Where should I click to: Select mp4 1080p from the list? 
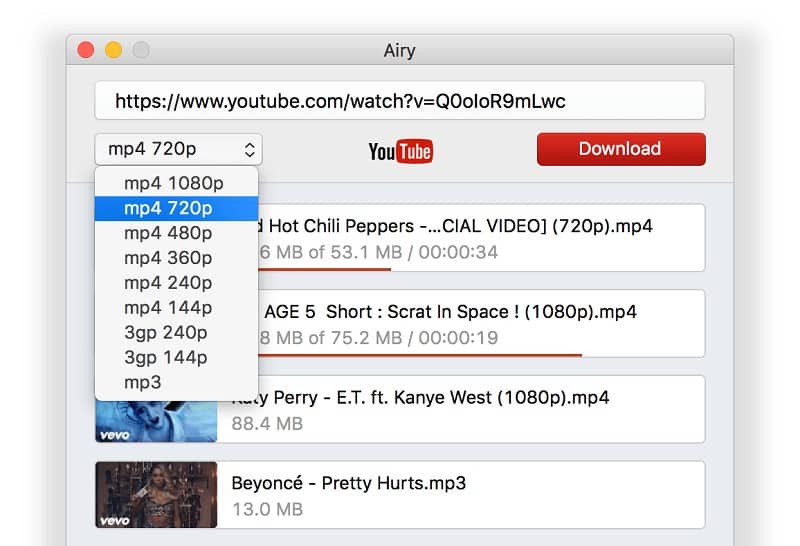coord(174,183)
